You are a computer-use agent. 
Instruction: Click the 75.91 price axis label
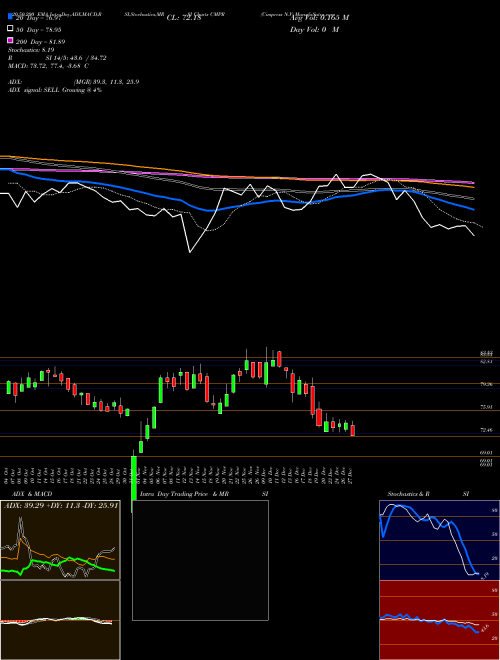(x=486, y=407)
